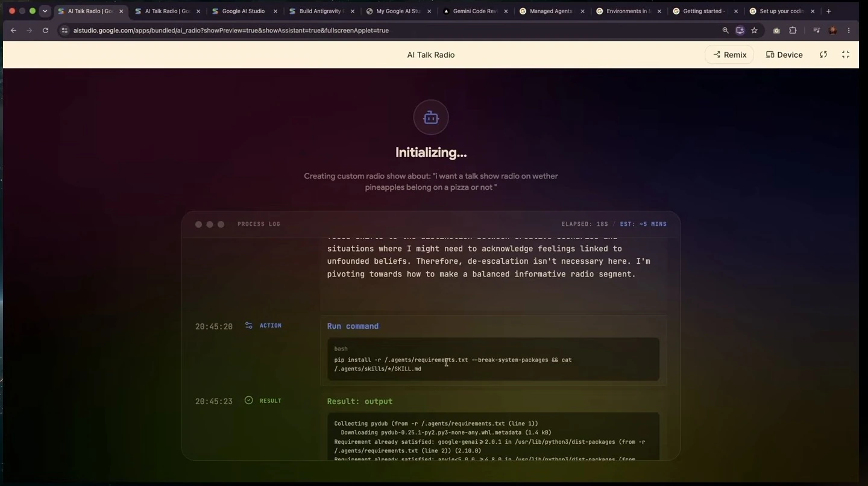Image resolution: width=868 pixels, height=486 pixels.
Task: Open site information icon in address bar
Action: (64, 30)
